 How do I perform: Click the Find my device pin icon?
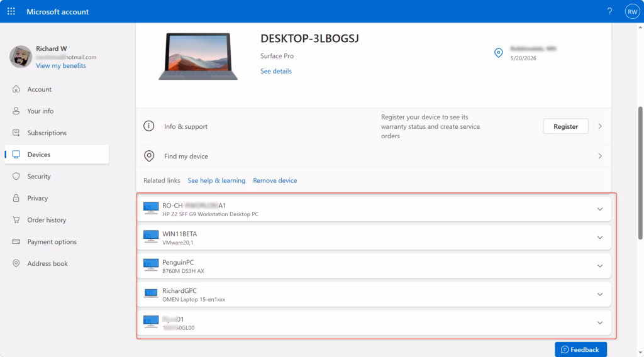click(148, 156)
